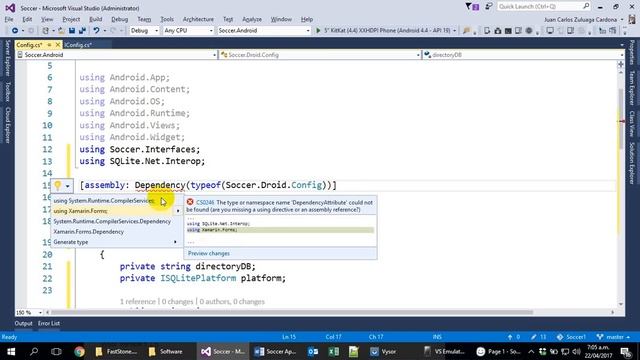Open Excel from the taskbar
This screenshot has width=640, height=360.
(333, 351)
